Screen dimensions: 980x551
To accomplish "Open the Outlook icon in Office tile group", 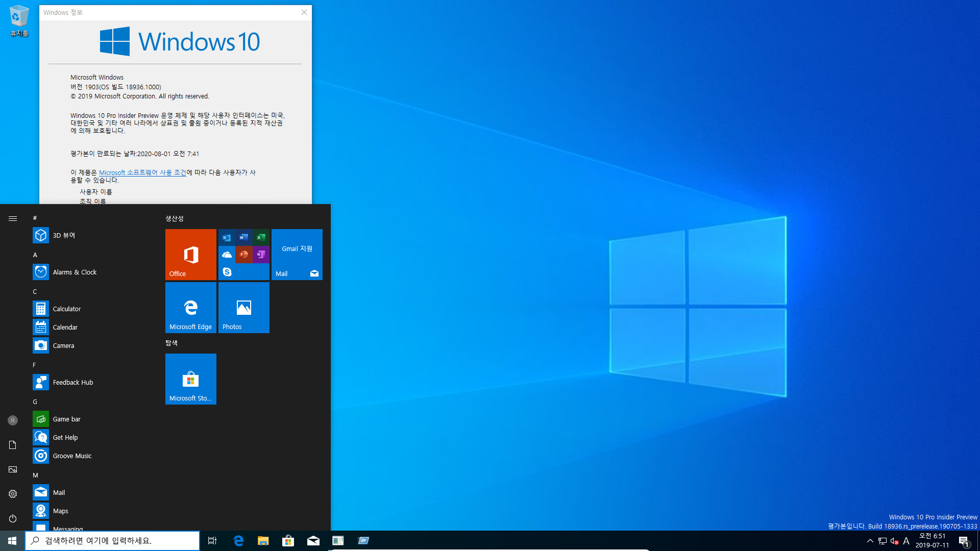I will click(x=227, y=237).
